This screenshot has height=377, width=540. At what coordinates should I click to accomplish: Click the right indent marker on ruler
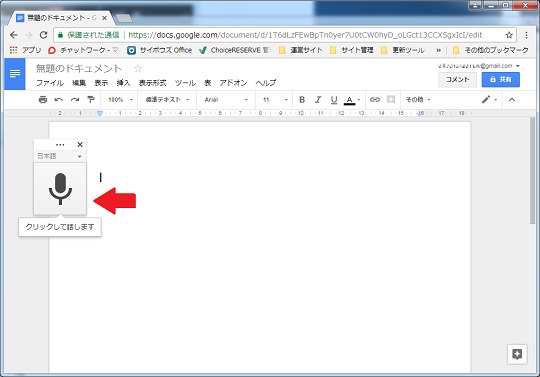tap(420, 113)
